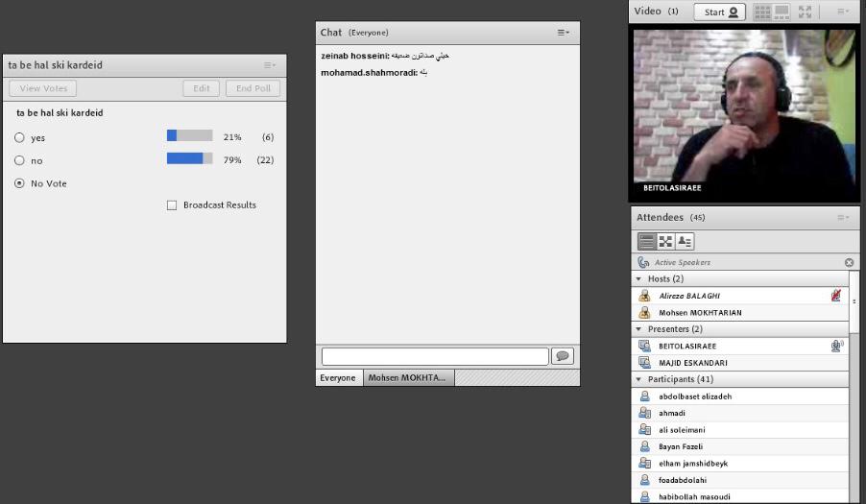Click in the chat message input field
The width and height of the screenshot is (866, 504).
pyautogui.click(x=434, y=356)
